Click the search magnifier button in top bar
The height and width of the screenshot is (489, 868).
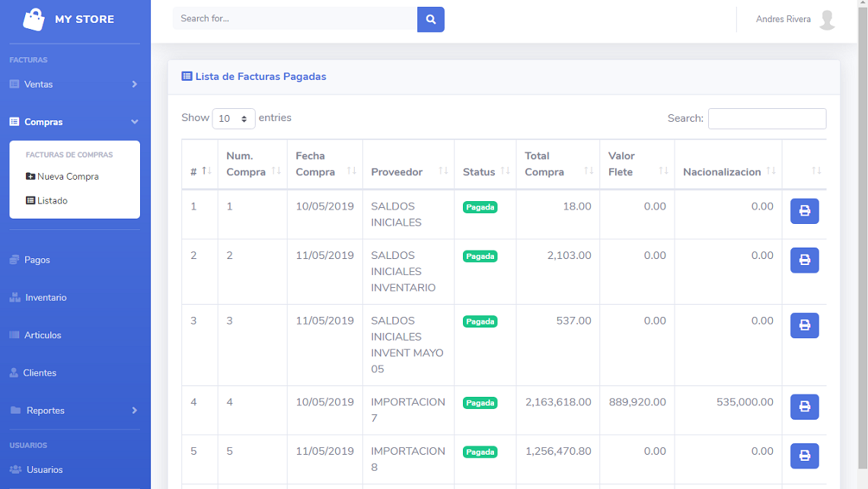[430, 19]
